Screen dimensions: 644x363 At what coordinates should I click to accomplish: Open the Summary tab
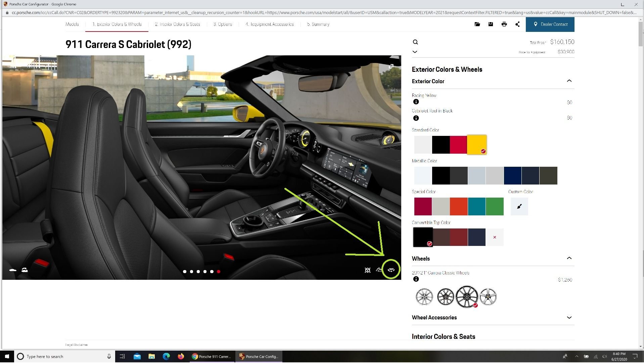click(318, 24)
